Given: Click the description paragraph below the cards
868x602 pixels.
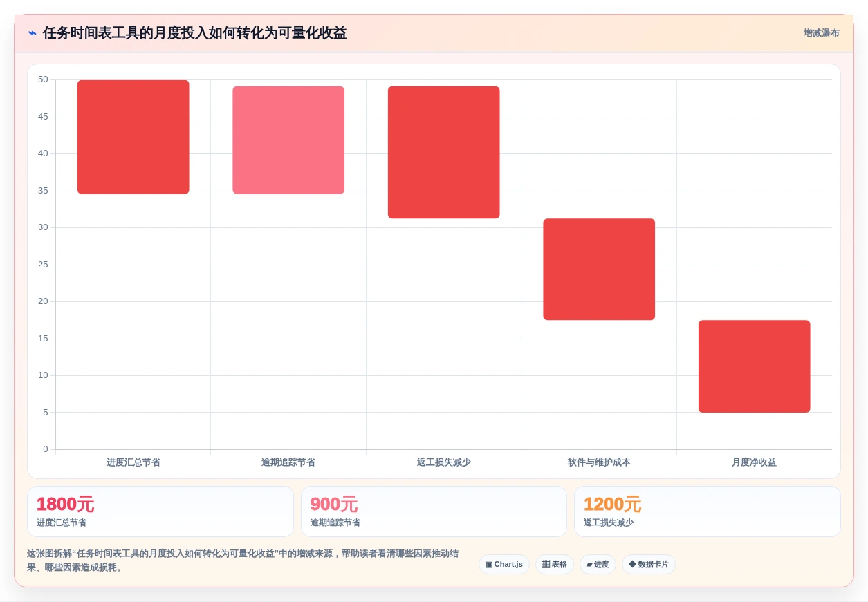Looking at the screenshot, I should tap(243, 561).
